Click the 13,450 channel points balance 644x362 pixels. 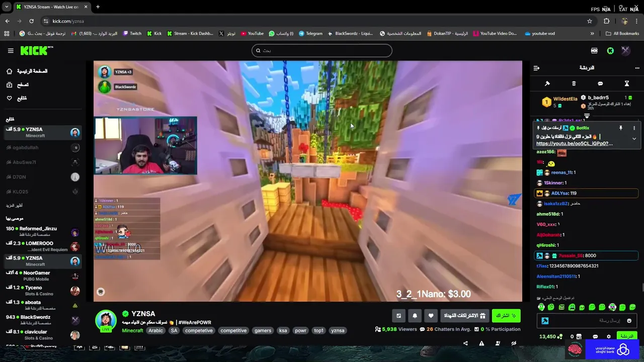[x=550, y=337]
